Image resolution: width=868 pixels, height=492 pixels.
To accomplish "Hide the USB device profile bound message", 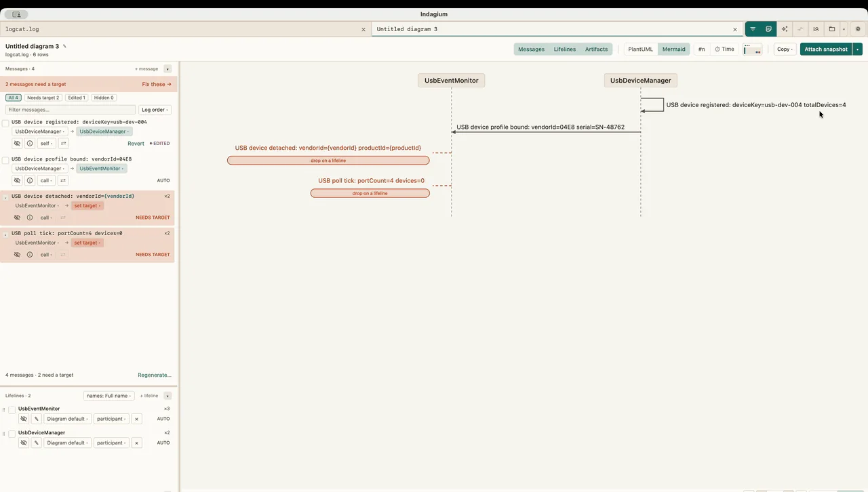I will point(18,181).
